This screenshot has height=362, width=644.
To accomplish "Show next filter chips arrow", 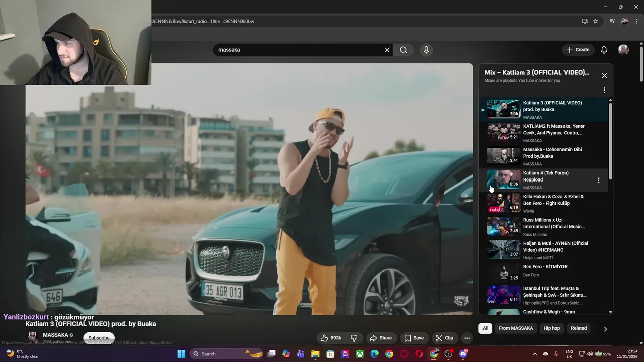I will (x=605, y=329).
